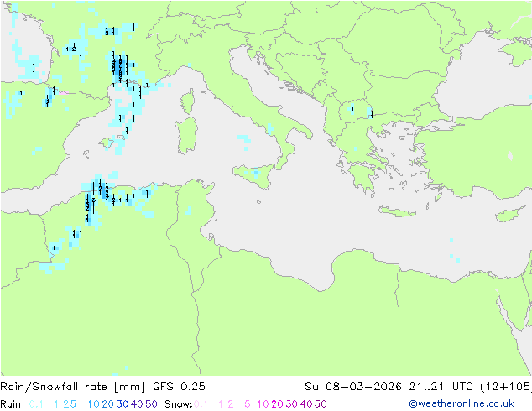Screen dimensions: 532x411
Task: Click the Snow legend value 20
Action: (x=277, y=404)
